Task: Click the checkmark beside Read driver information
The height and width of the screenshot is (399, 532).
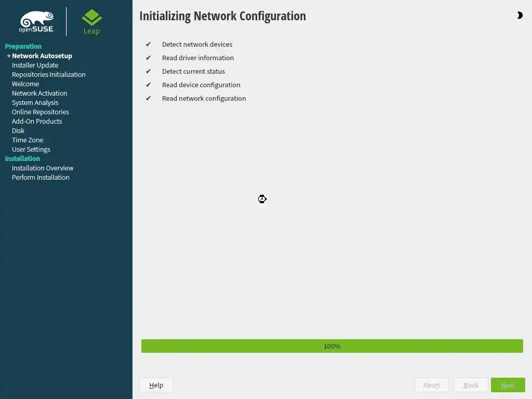Action: pos(148,58)
